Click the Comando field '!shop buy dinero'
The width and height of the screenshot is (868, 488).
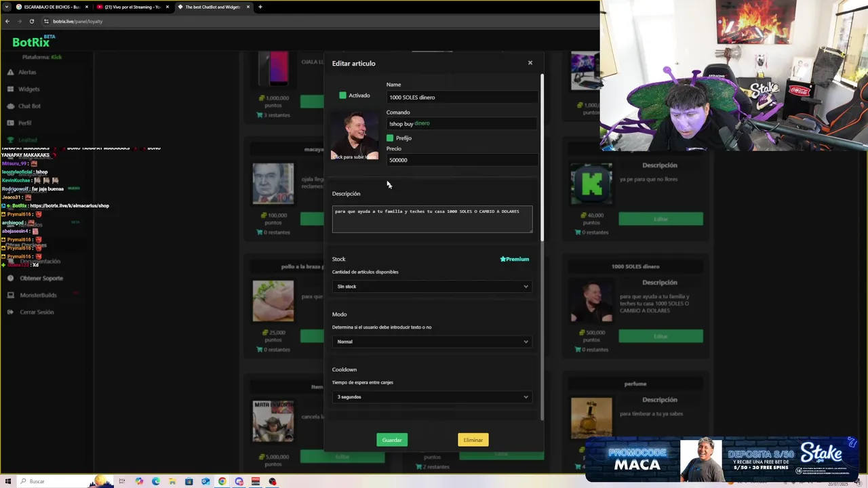tap(462, 124)
